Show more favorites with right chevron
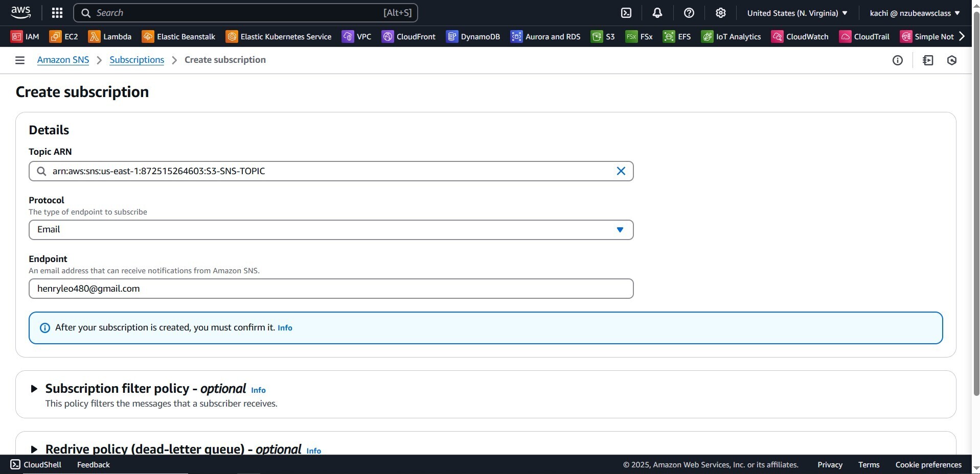This screenshot has height=474, width=980. pyautogui.click(x=962, y=36)
